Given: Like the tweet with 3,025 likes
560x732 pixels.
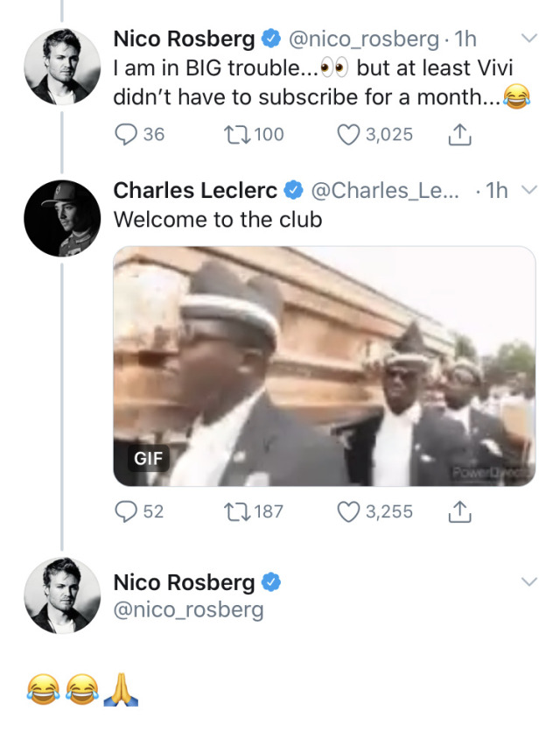Looking at the screenshot, I should click(x=350, y=135).
